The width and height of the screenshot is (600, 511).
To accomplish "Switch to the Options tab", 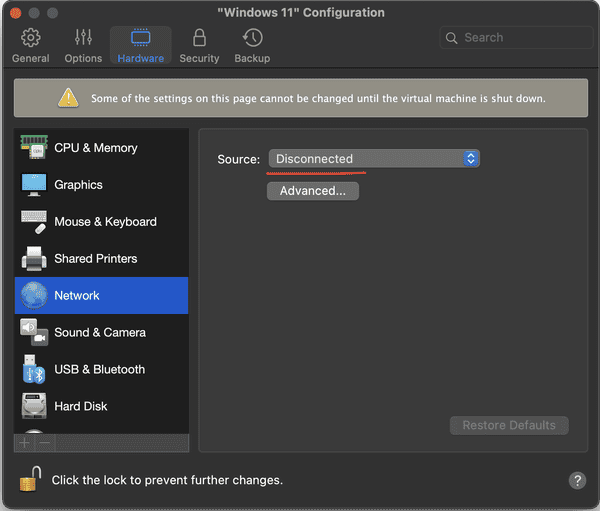I will click(x=83, y=46).
